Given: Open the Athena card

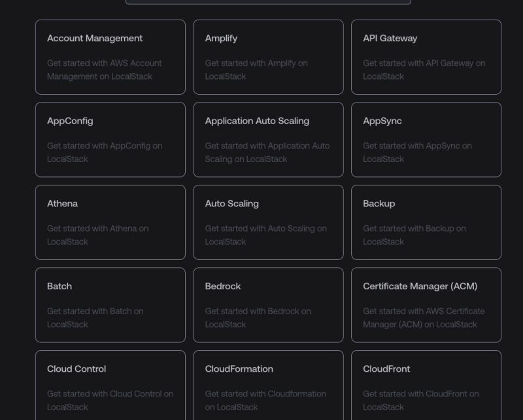Looking at the screenshot, I should coord(110,222).
